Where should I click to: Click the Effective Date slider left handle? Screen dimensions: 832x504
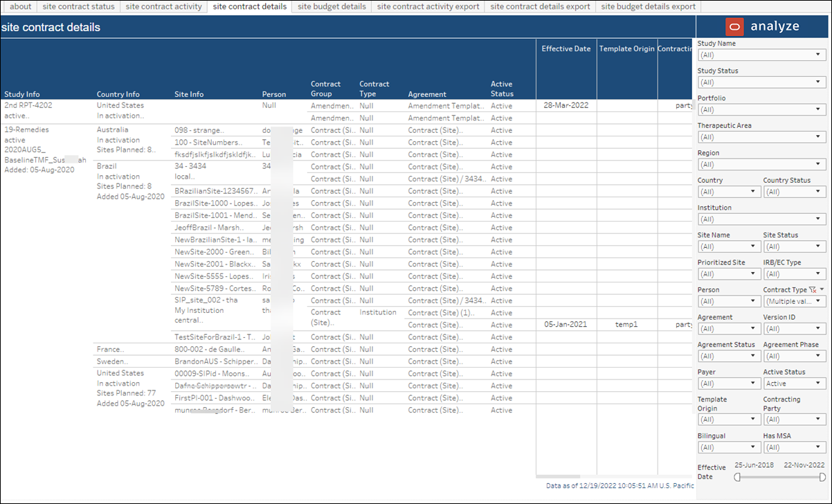tap(738, 477)
